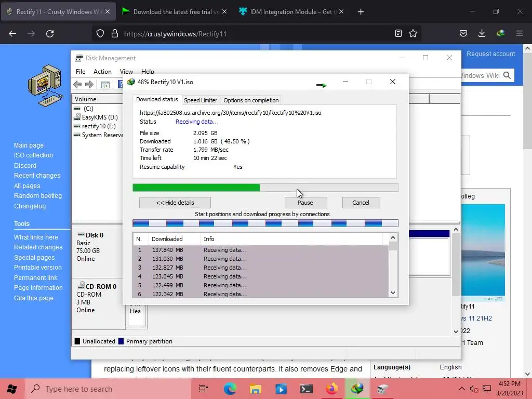Click the Volume column header

97,99
